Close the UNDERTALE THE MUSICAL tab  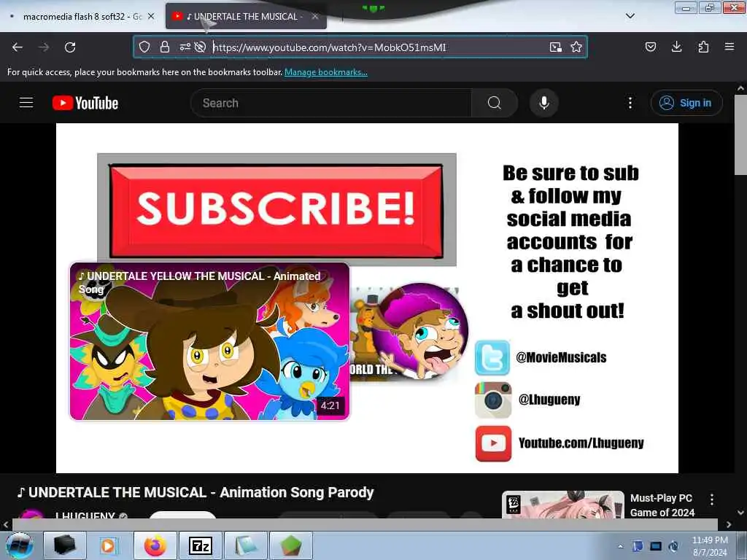315,16
